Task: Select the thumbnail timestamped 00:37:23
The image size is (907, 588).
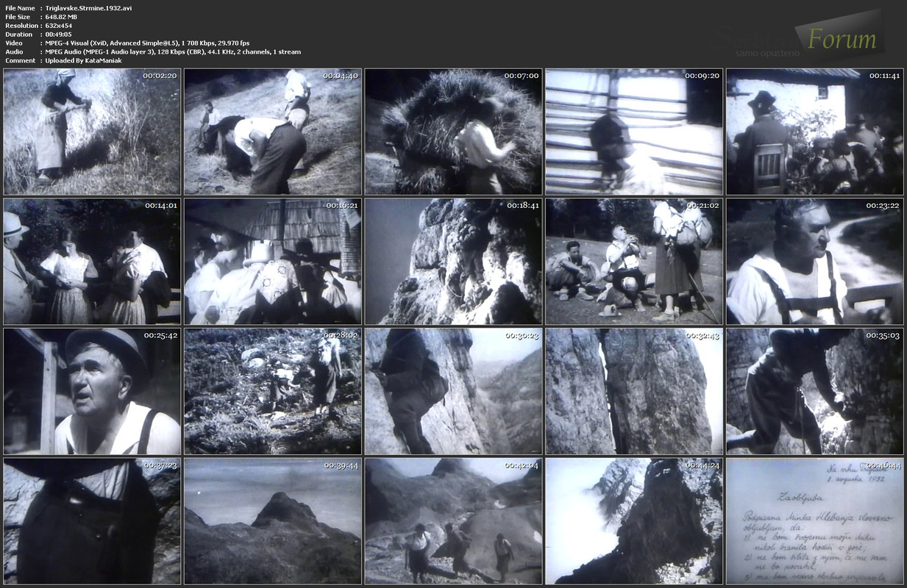Action: 92,522
